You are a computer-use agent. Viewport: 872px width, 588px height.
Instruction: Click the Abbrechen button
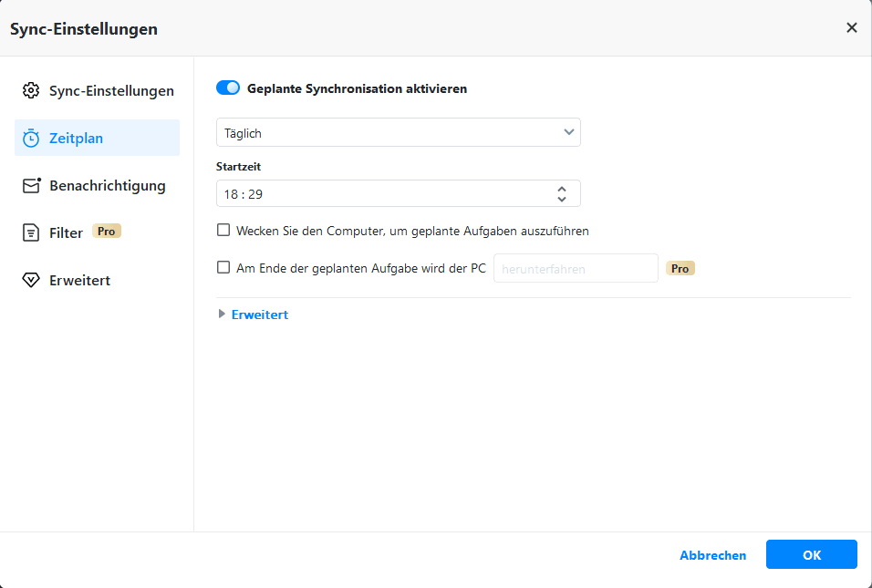click(x=712, y=555)
